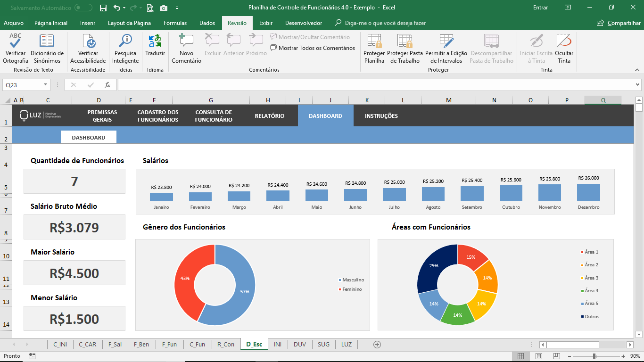Viewport: 644px width, 362px height.
Task: Go to RELATÓRIO navigation button
Action: coord(270,116)
